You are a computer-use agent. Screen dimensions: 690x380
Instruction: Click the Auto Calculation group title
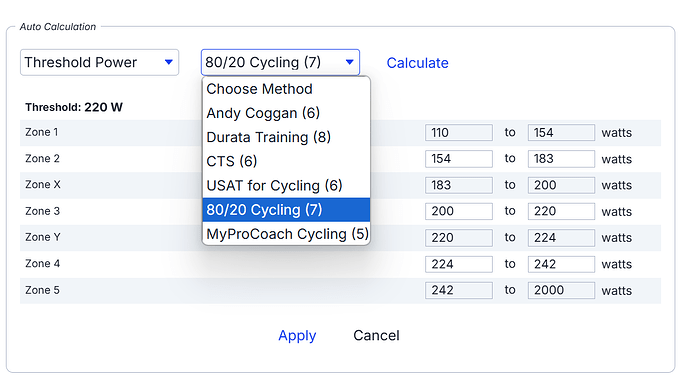point(58,27)
